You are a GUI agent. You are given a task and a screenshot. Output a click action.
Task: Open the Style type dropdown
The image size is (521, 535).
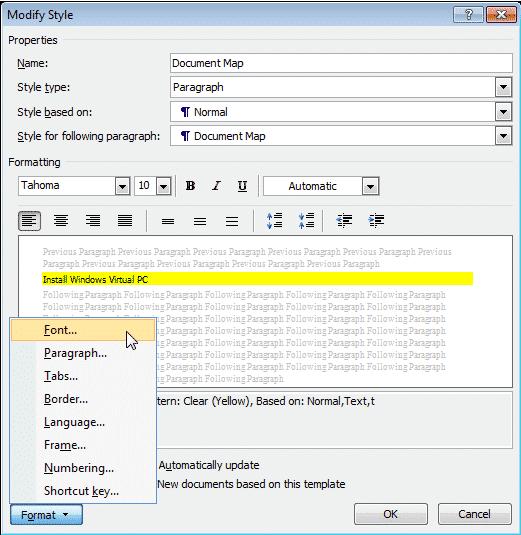click(503, 87)
